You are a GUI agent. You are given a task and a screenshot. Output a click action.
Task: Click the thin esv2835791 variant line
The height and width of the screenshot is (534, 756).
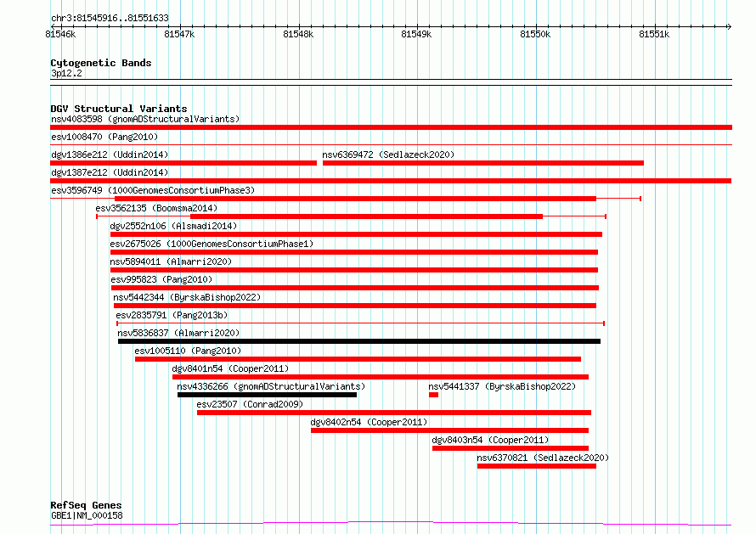click(361, 323)
